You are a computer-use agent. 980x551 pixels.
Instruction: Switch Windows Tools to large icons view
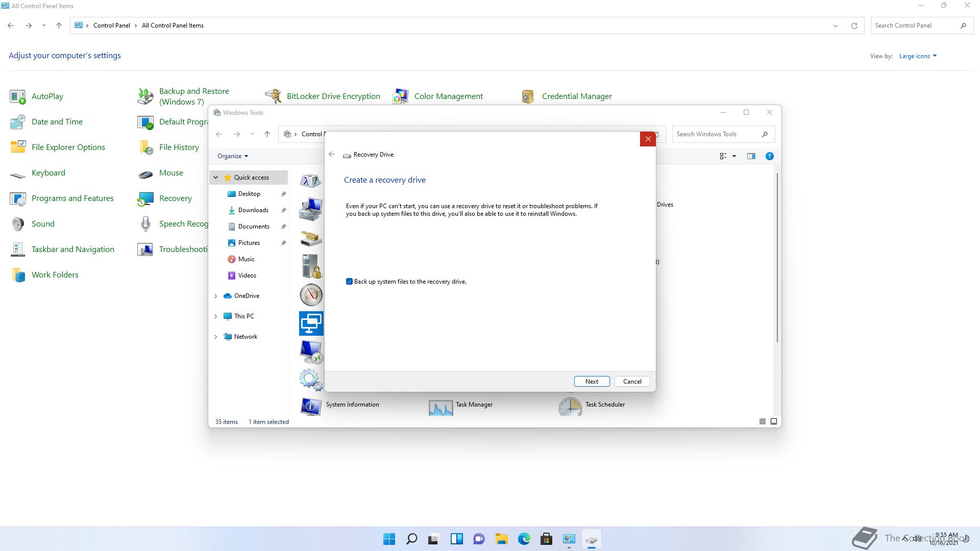point(774,422)
